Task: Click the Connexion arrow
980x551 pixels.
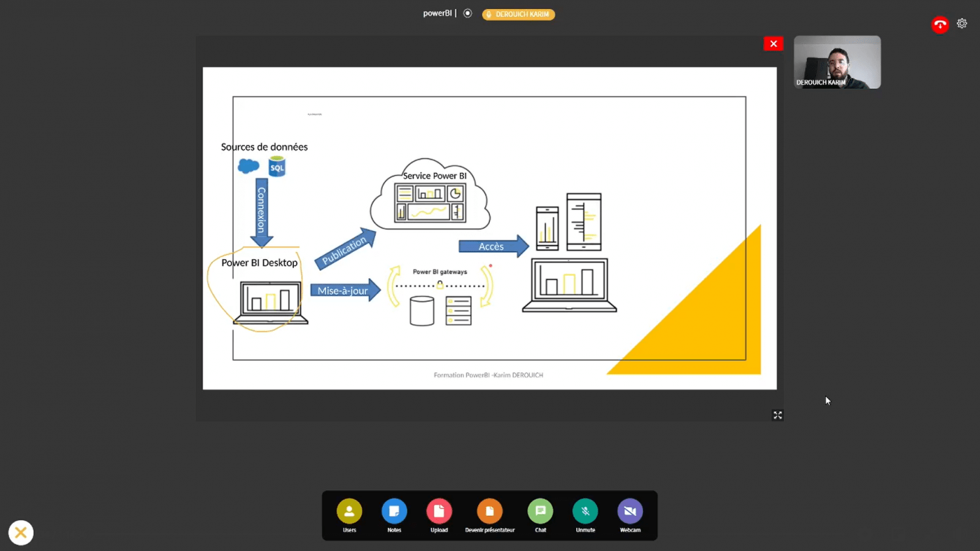Action: 261,212
